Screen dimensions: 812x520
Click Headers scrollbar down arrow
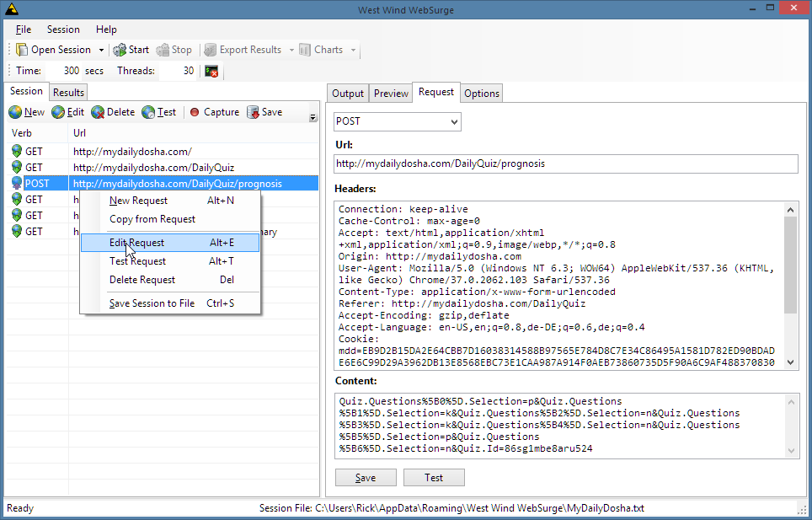pos(790,362)
